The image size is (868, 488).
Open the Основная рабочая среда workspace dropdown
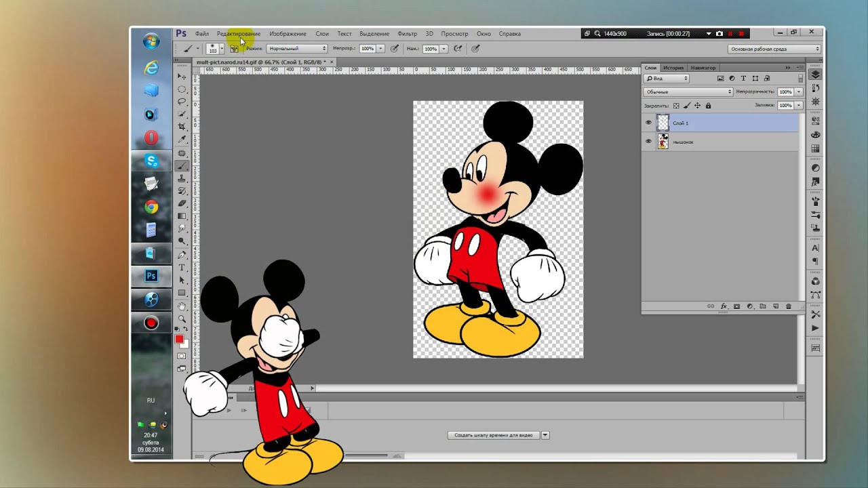[x=774, y=49]
